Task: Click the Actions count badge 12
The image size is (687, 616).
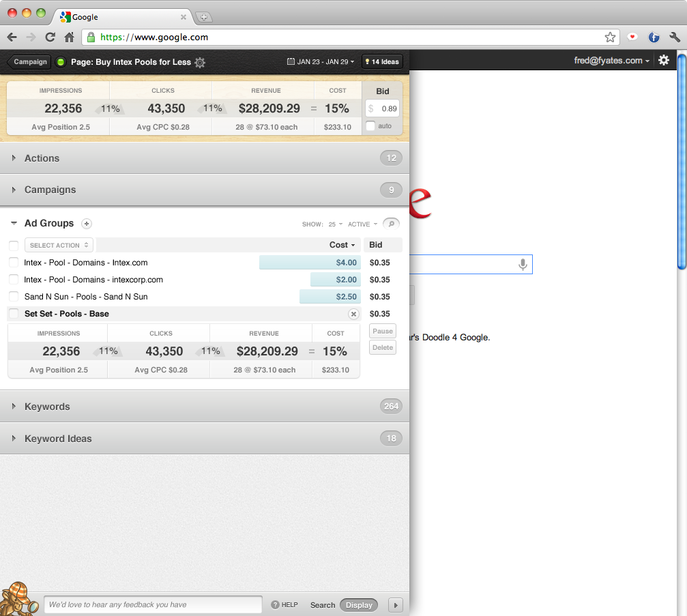Action: [x=392, y=158]
